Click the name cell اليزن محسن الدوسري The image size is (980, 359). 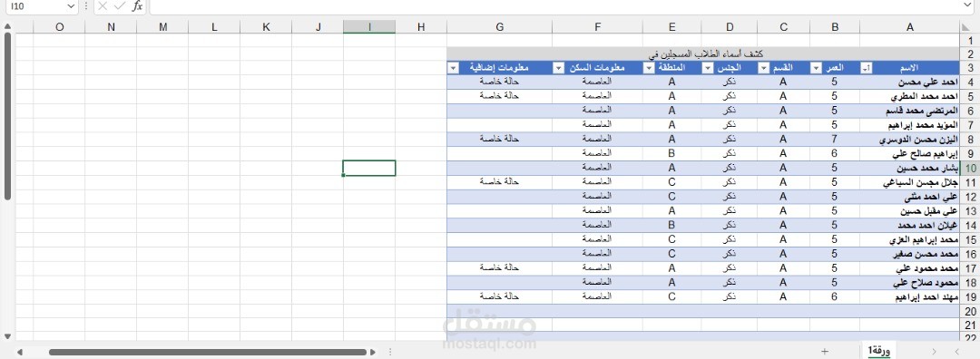coord(909,140)
